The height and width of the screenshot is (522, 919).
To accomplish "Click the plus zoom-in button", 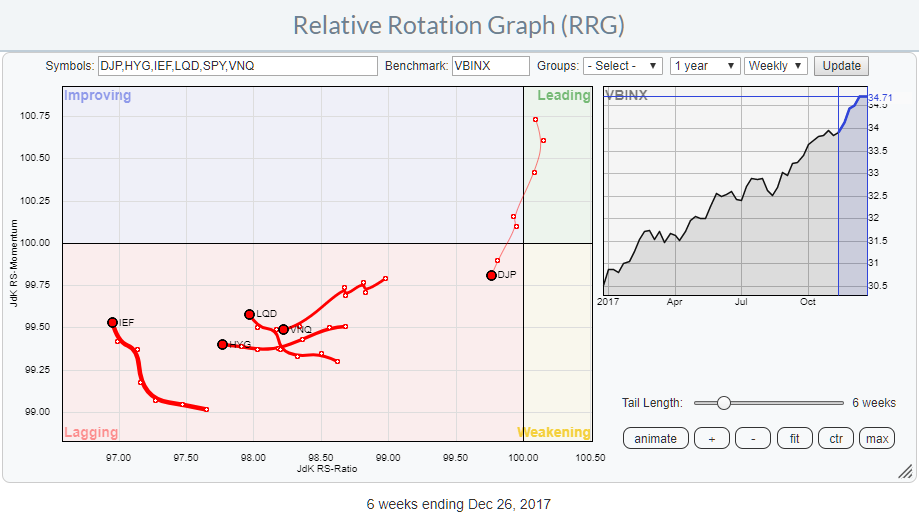I will click(712, 438).
